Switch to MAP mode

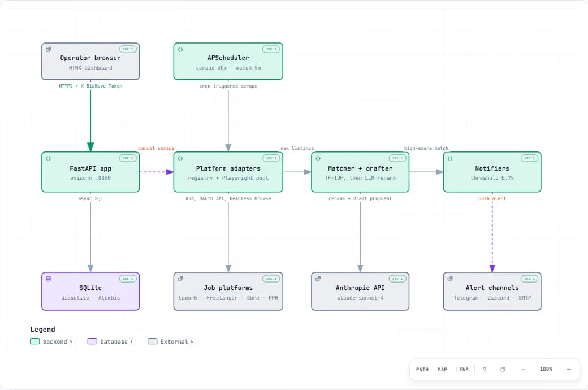[x=443, y=370]
